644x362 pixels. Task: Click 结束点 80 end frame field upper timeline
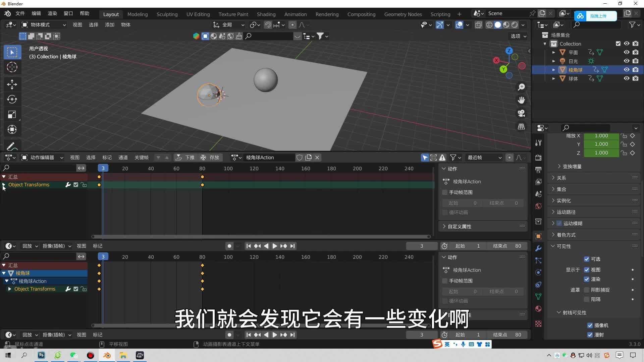tap(507, 246)
